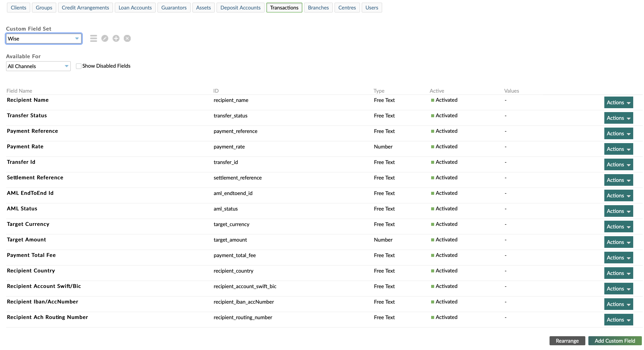Click the Number type for Target Amount
This screenshot has width=644, height=350.
383,240
